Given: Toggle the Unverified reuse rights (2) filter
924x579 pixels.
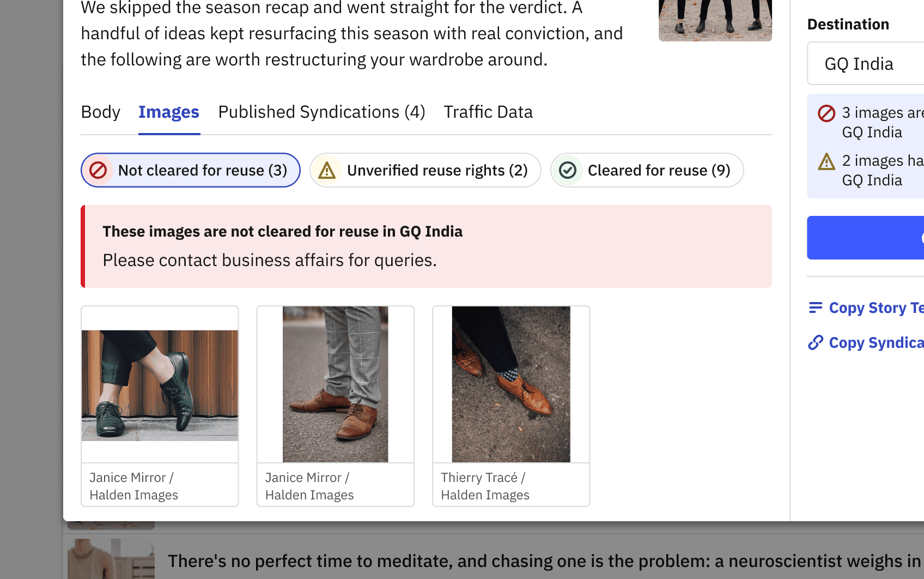Looking at the screenshot, I should point(425,170).
